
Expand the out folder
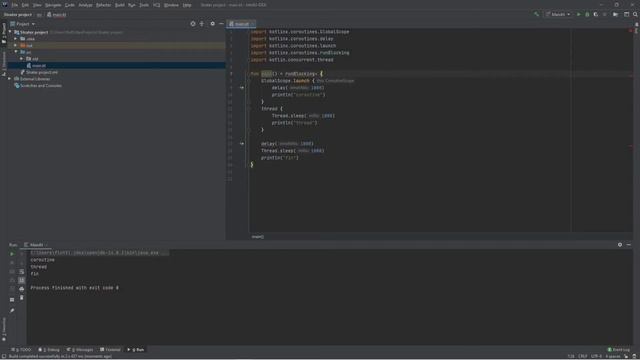point(16,45)
